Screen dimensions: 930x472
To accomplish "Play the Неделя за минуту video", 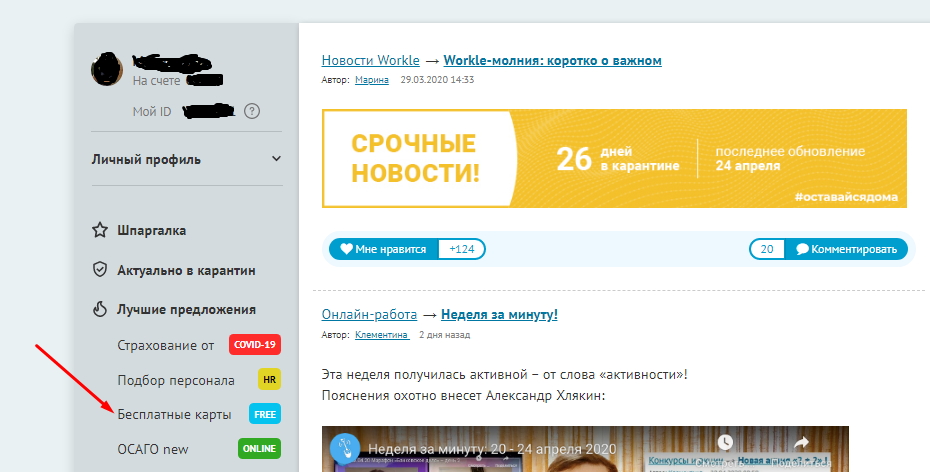I will pyautogui.click(x=585, y=449).
